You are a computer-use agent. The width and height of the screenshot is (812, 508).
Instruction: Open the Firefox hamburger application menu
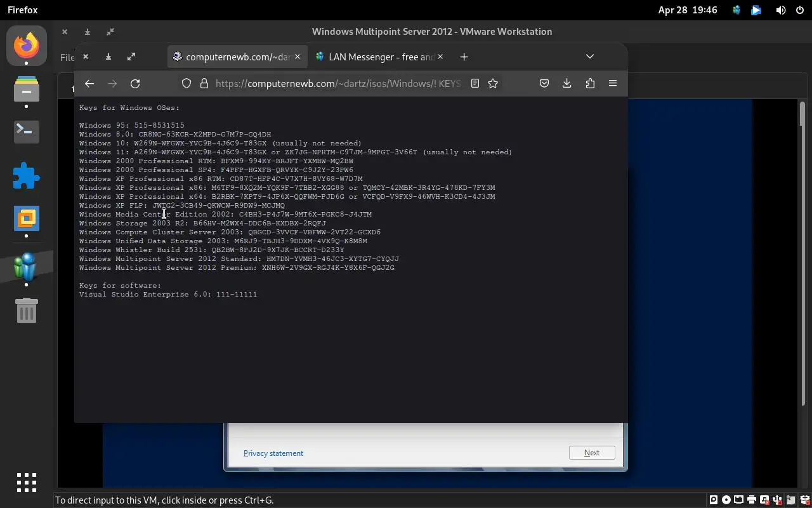[x=613, y=83]
